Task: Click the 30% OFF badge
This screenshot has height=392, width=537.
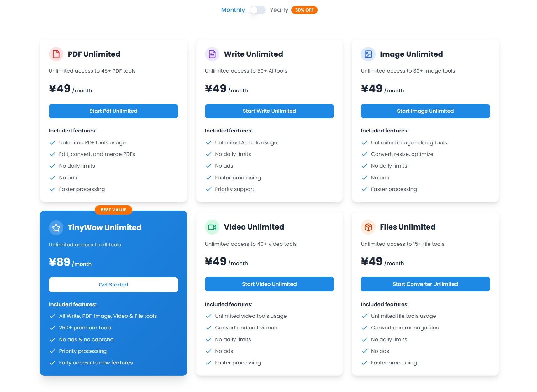Action: 304,10
